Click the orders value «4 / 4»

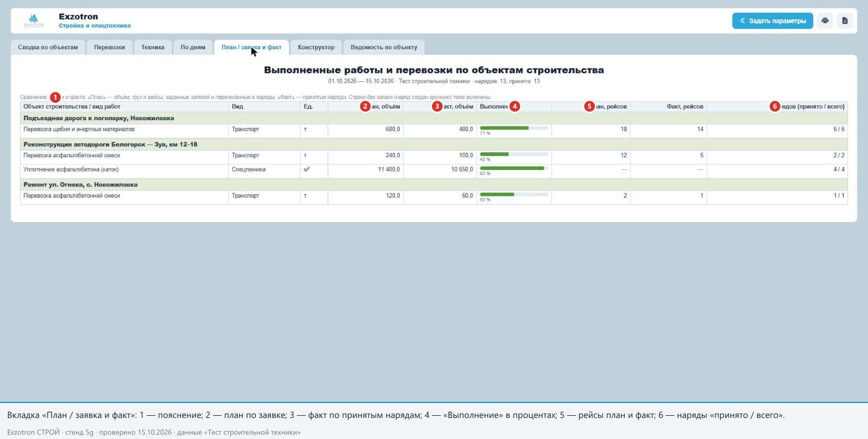click(839, 169)
